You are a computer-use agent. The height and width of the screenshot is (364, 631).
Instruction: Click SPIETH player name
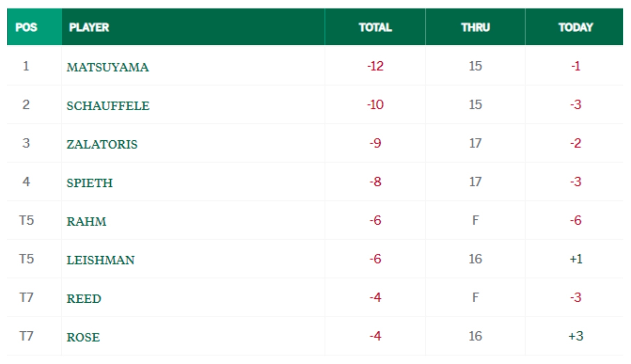point(89,183)
